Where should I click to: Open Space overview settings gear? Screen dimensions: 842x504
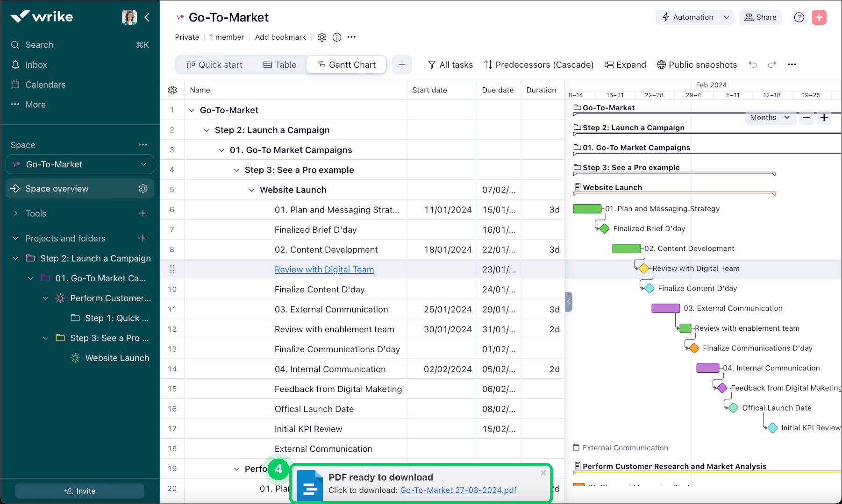click(143, 189)
